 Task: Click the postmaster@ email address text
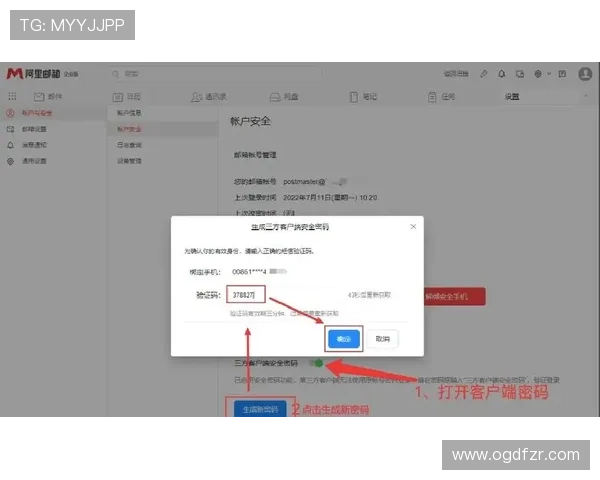[304, 181]
